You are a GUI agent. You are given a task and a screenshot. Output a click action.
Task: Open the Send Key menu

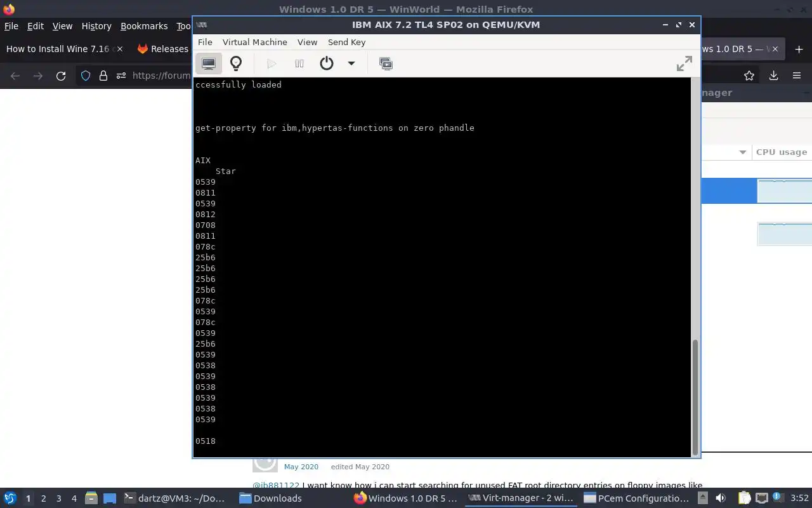[346, 42]
